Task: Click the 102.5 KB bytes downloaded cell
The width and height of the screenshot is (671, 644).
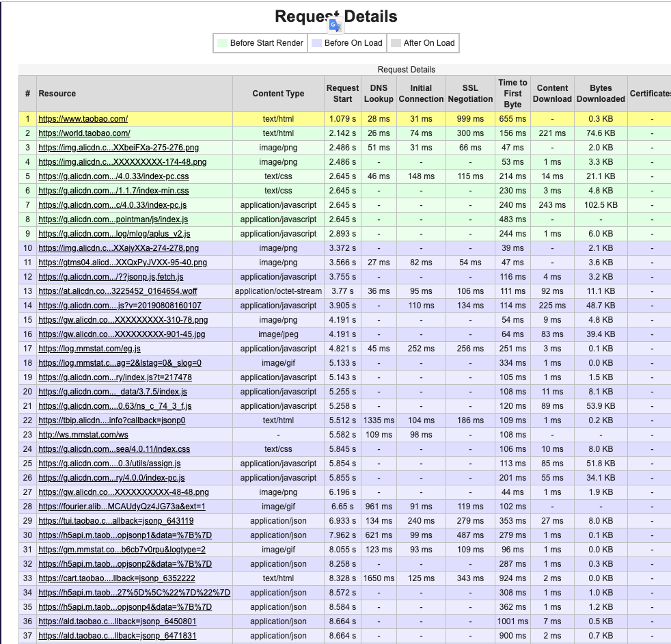Action: coord(601,205)
